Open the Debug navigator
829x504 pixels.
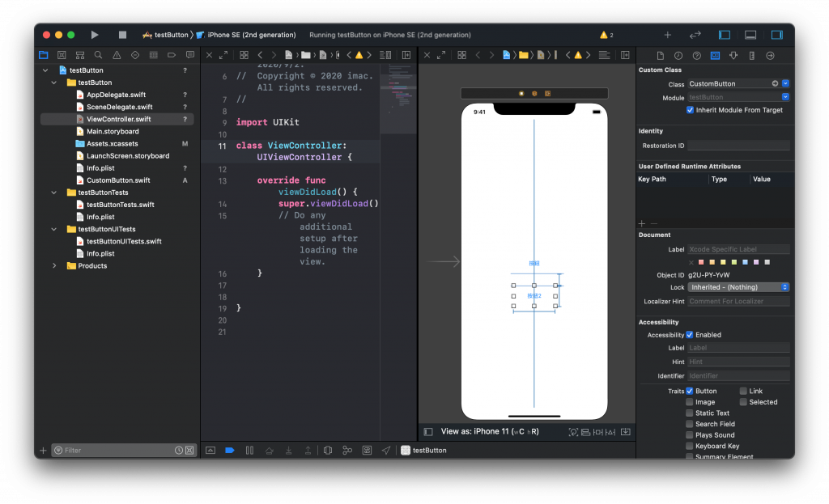(153, 55)
